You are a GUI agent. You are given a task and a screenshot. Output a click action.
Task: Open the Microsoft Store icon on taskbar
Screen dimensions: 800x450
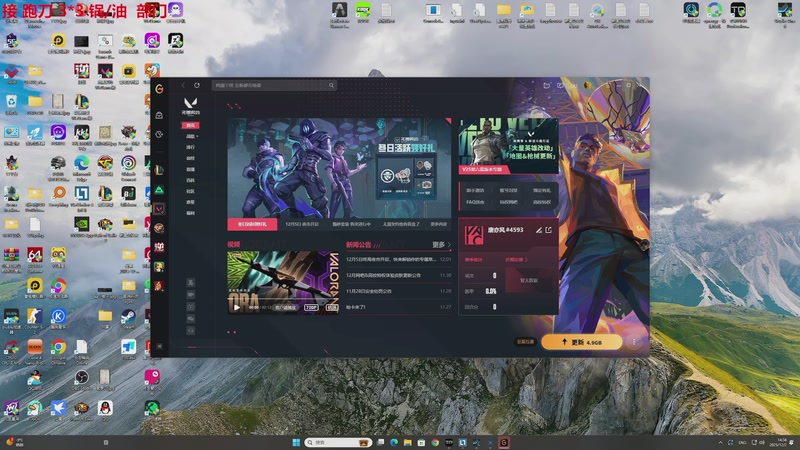(421, 442)
